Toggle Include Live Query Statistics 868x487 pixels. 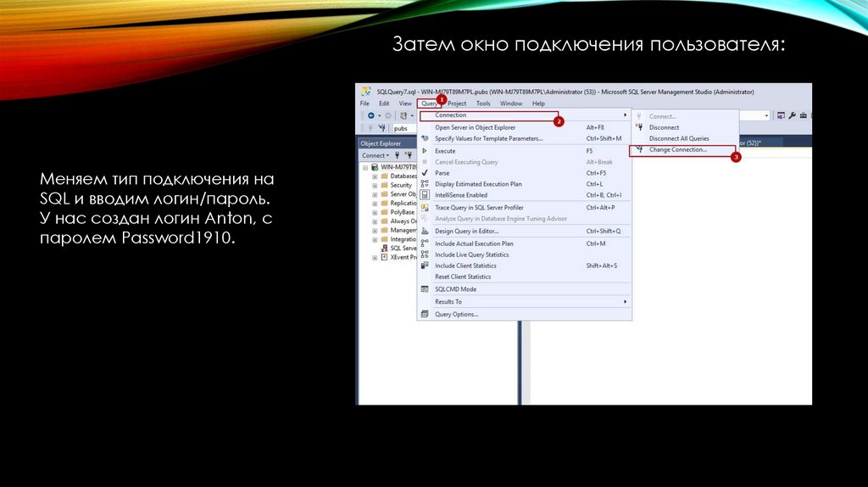(x=471, y=255)
